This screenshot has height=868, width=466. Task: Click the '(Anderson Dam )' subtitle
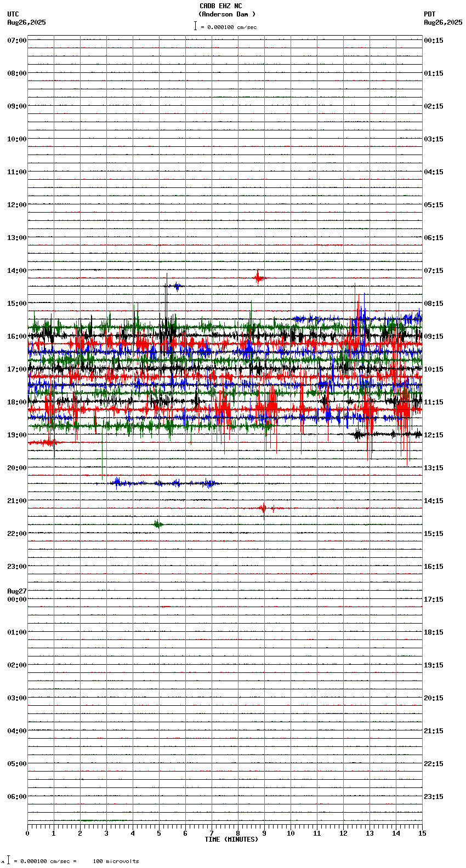point(227,14)
